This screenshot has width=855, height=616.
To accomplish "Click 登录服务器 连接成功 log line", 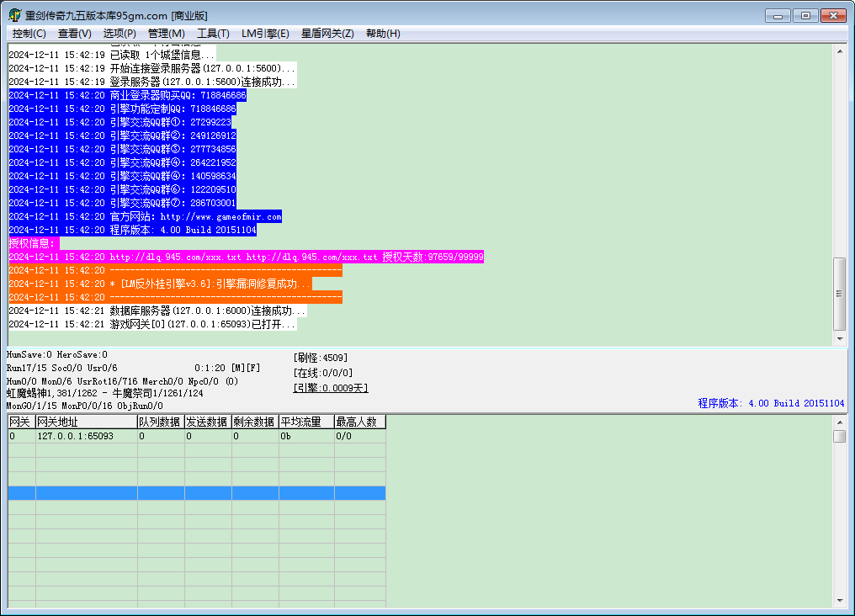I will [x=152, y=82].
